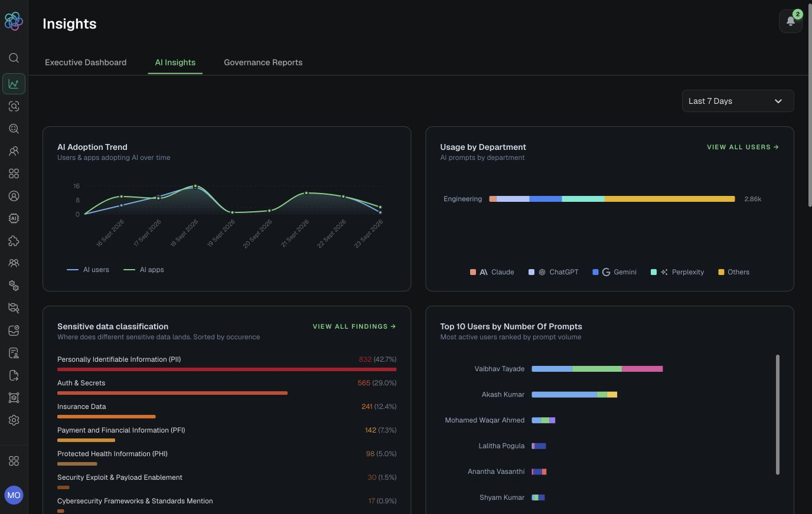Click the Perplexity teal legend swatch
Viewport: 812px width, 514px height.
pos(654,272)
